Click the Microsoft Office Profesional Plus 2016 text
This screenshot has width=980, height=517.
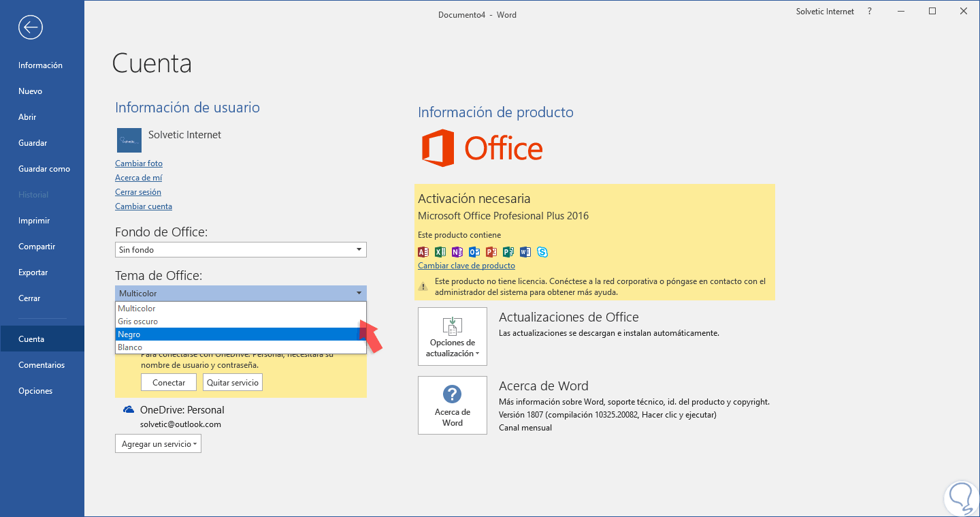click(504, 216)
